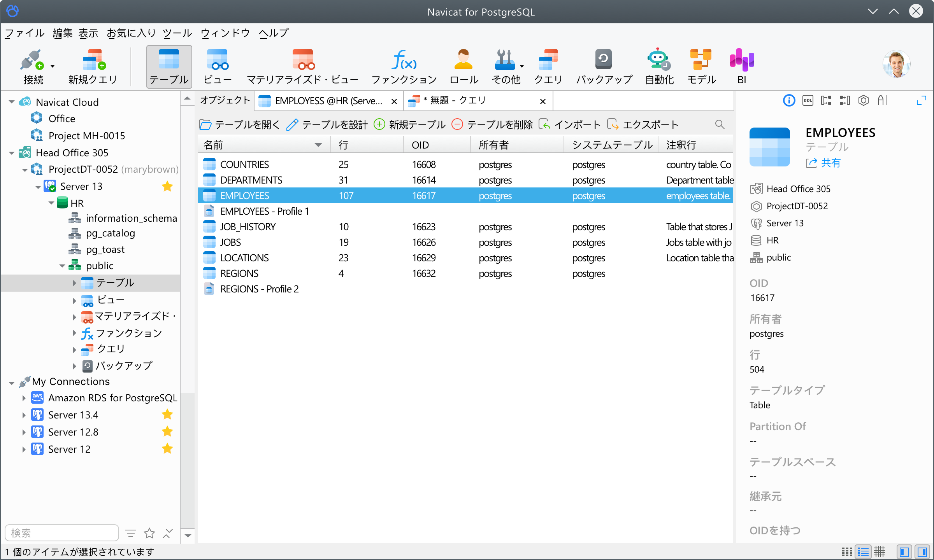The image size is (934, 560).
Task: Switch to list view mode
Action: coord(863,552)
